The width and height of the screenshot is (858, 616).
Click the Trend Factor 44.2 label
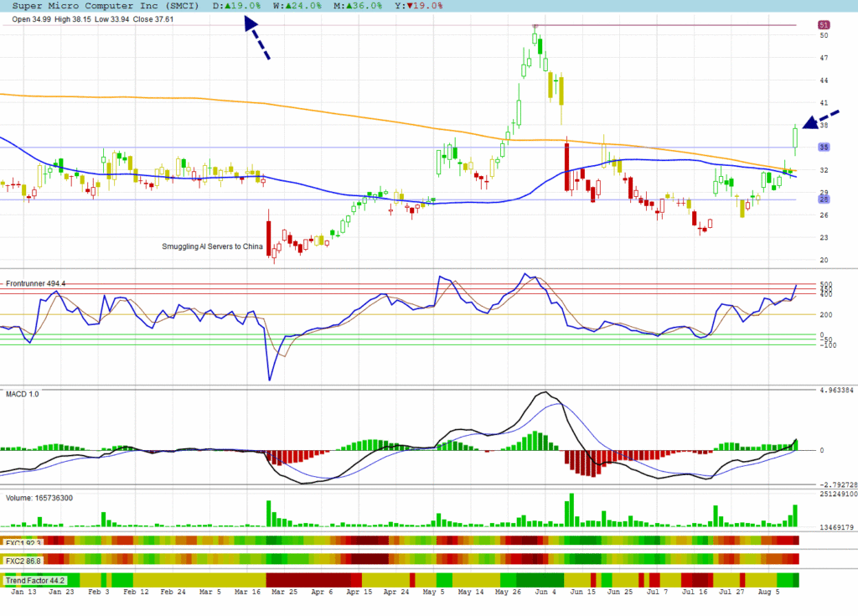click(x=35, y=581)
